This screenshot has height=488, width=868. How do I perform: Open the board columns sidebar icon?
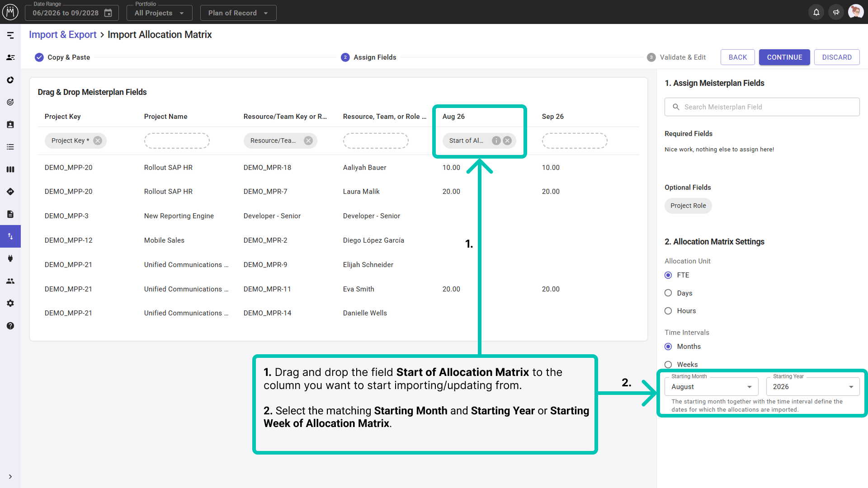pyautogui.click(x=10, y=169)
